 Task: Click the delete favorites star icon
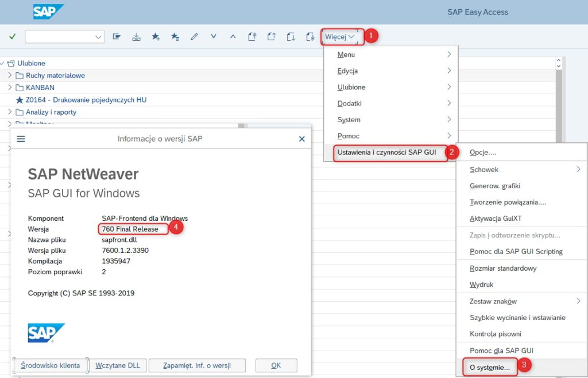pyautogui.click(x=175, y=37)
